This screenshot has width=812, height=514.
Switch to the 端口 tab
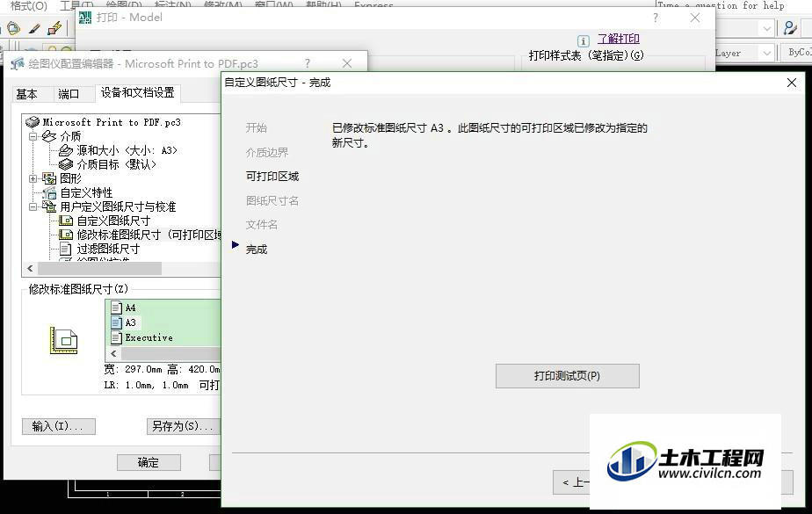69,94
